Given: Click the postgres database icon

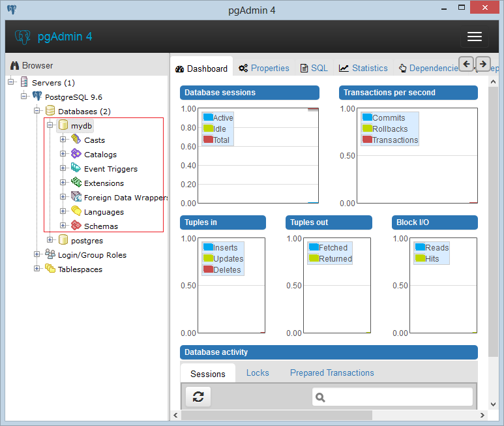Looking at the screenshot, I should pos(63,240).
